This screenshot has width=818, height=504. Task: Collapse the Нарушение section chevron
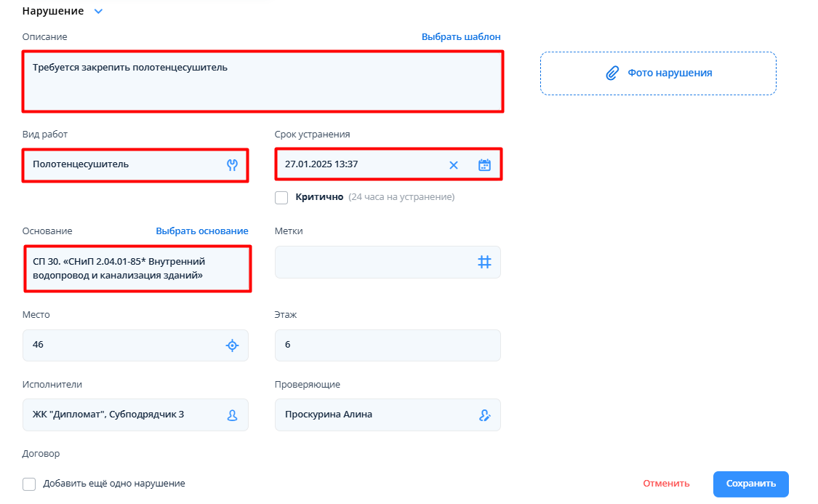(98, 12)
